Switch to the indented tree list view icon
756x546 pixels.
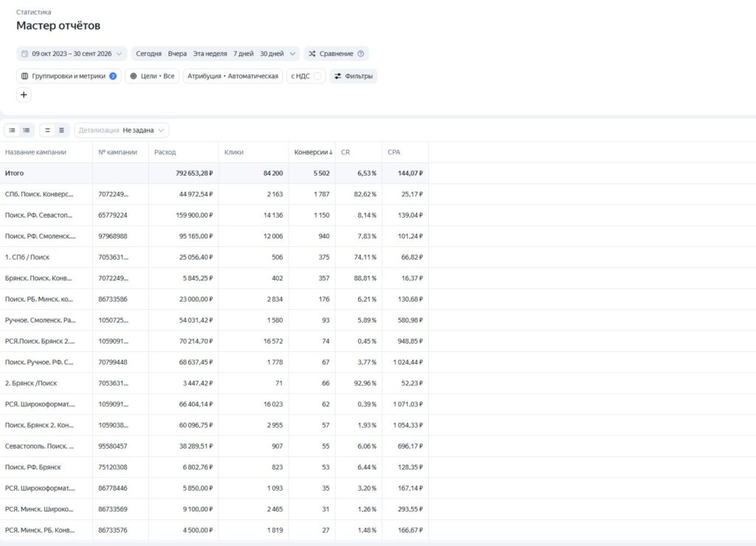pyautogui.click(x=27, y=130)
